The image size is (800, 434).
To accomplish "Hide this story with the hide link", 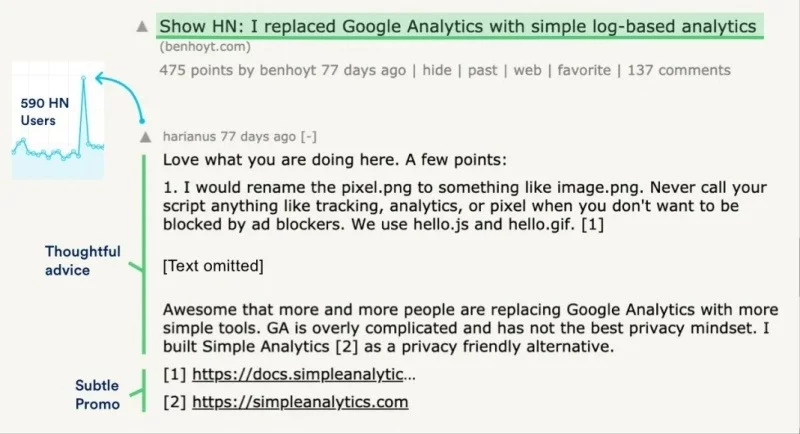I will [435, 70].
